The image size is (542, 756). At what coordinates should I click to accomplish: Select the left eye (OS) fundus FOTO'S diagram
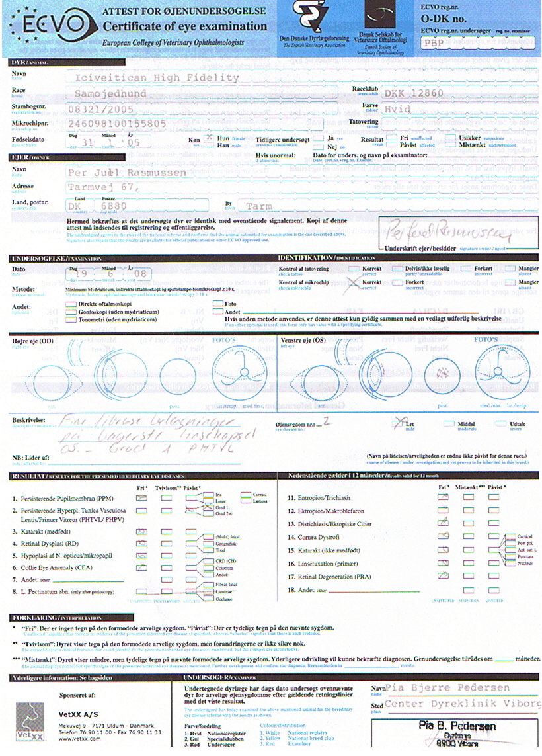tap(502, 372)
